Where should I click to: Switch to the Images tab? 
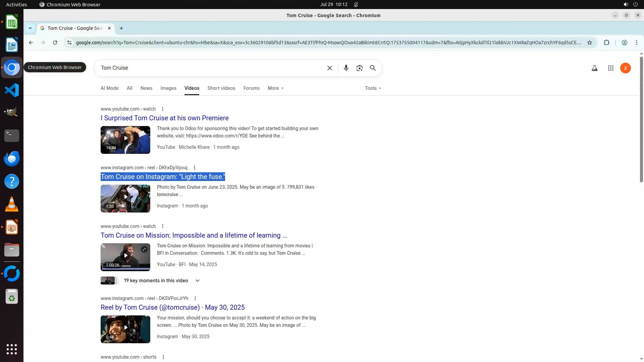[168, 88]
